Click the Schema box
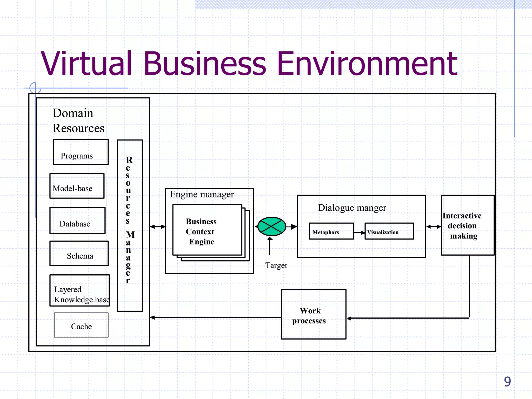Screen dimensions: 532x399 (79, 254)
